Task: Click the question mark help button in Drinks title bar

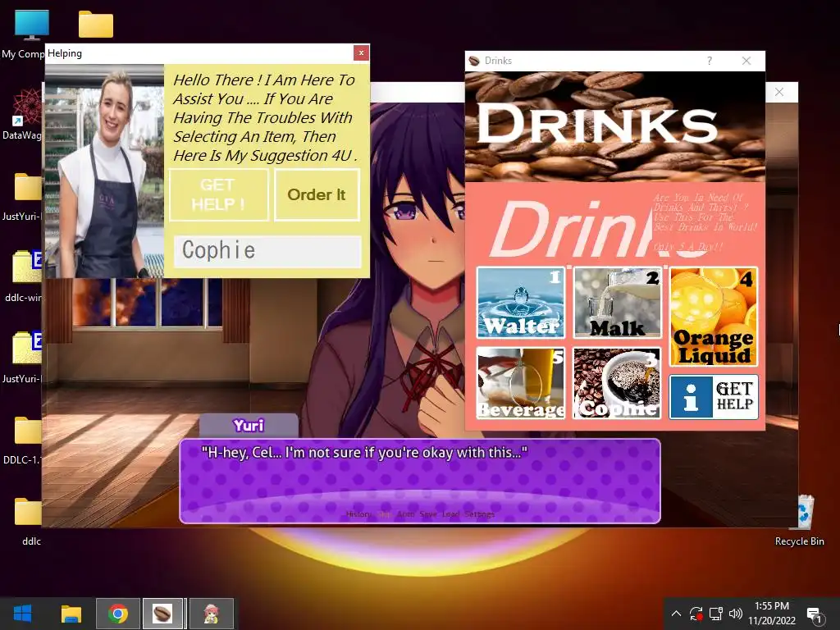Action: pyautogui.click(x=710, y=61)
